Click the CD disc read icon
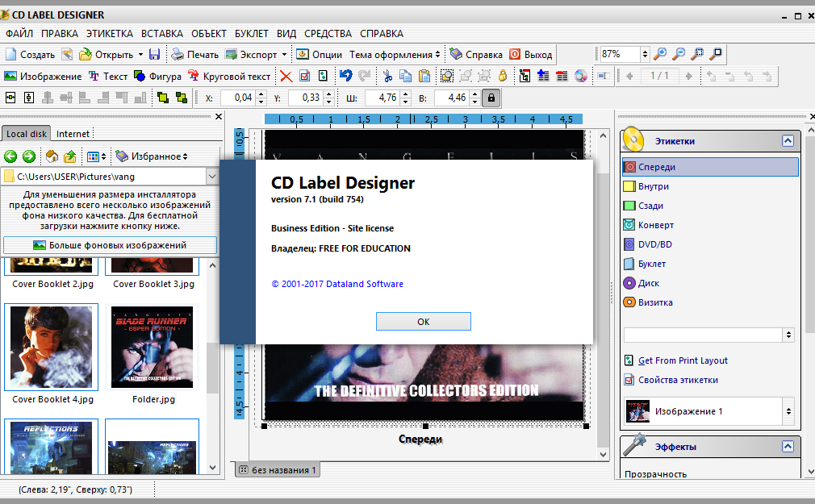The image size is (815, 504). coord(580,77)
